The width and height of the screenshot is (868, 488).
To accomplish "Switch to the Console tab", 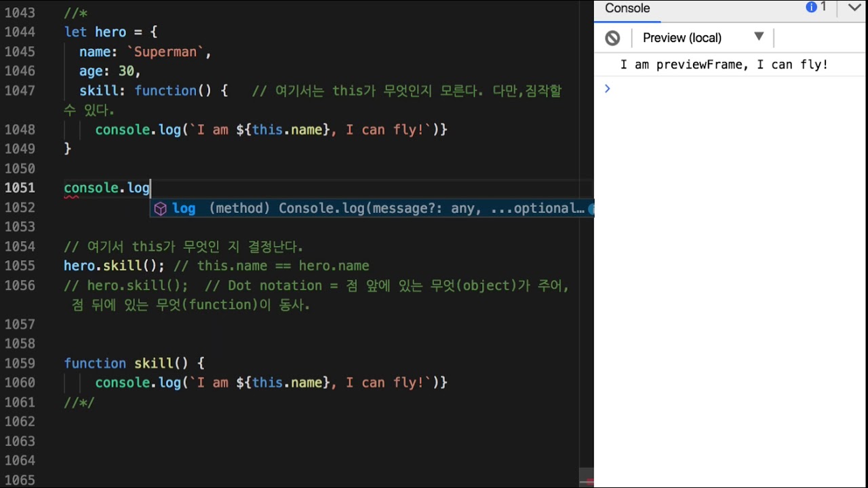I will [x=627, y=8].
